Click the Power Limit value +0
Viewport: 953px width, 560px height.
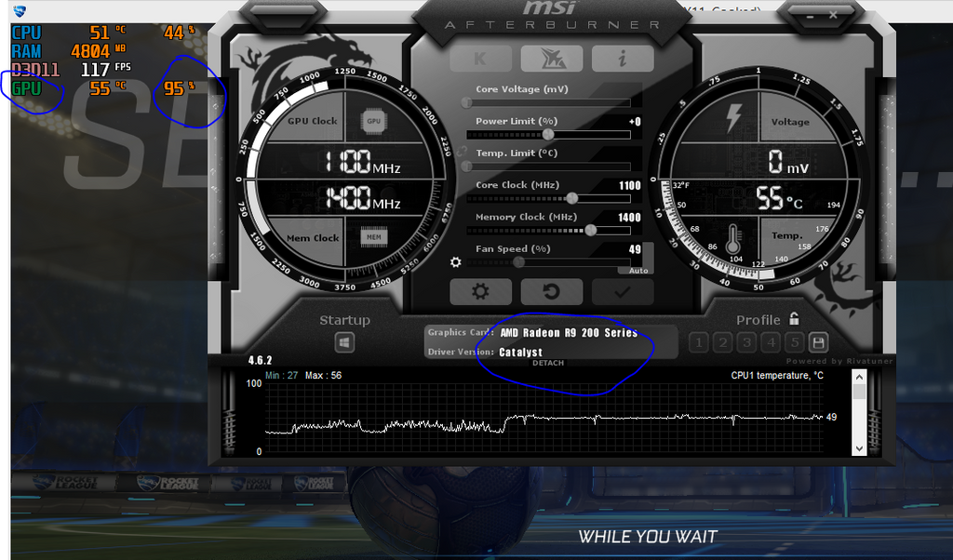point(635,122)
